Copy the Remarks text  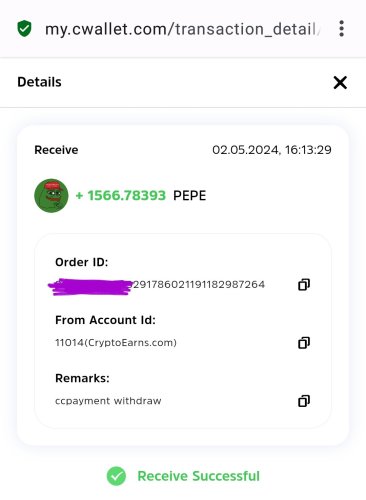pos(304,401)
